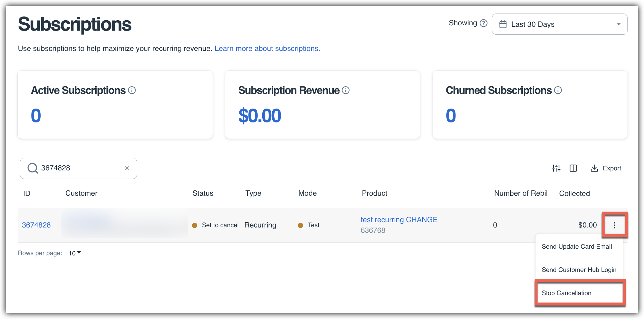
Task: Open the column layout icon
Action: pos(573,168)
